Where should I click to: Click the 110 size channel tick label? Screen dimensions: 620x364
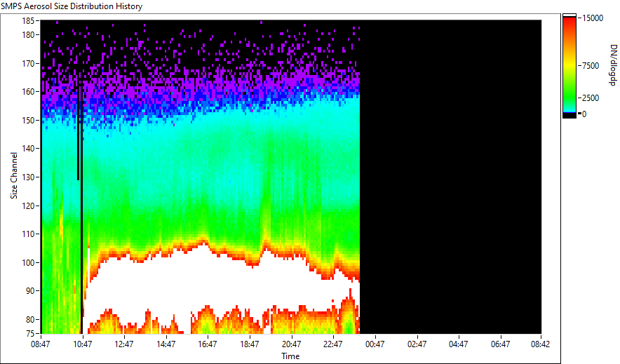click(x=28, y=234)
